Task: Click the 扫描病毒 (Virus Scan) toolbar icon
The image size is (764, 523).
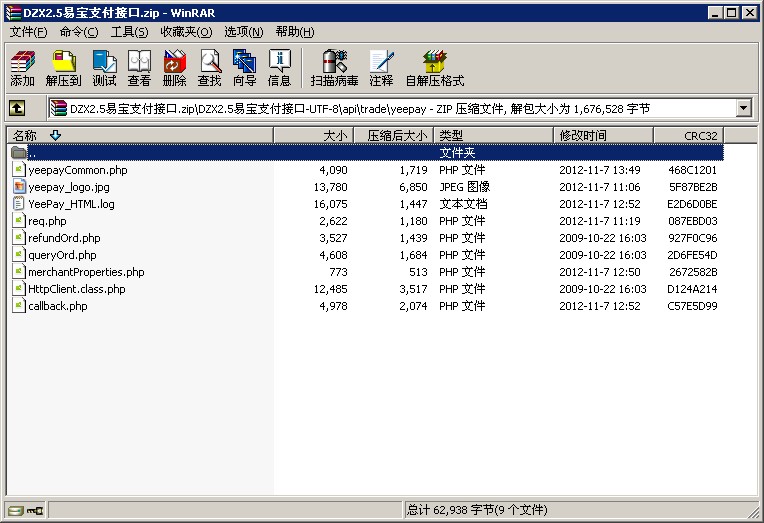Action: (x=334, y=68)
